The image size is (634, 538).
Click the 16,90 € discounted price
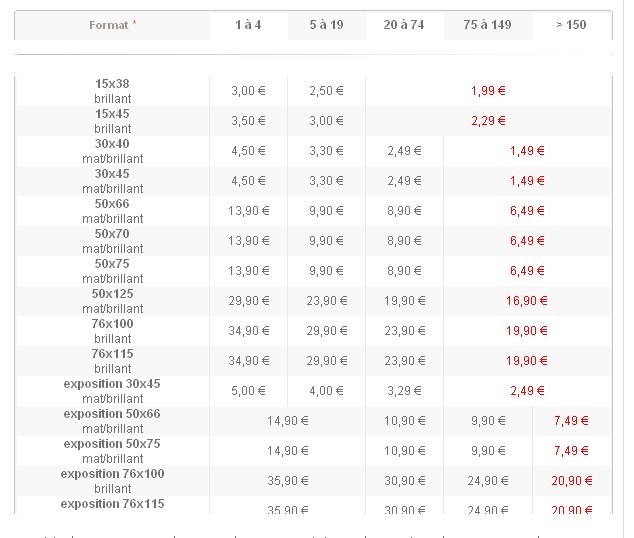pyautogui.click(x=526, y=301)
